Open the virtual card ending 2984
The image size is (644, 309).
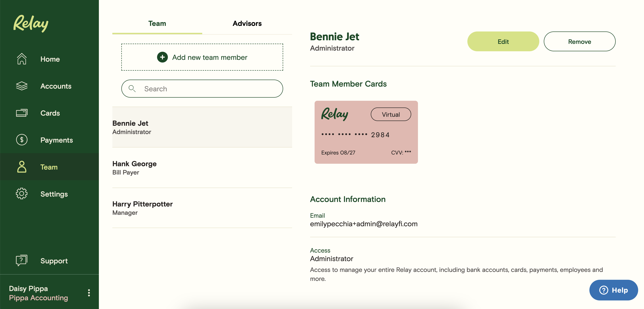pyautogui.click(x=366, y=132)
